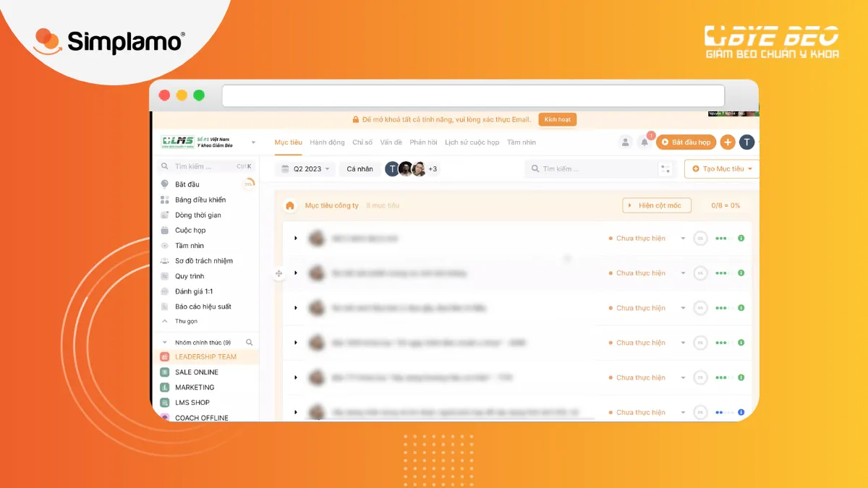Expand the second company goal row
This screenshot has height=488, width=868.
(x=296, y=273)
